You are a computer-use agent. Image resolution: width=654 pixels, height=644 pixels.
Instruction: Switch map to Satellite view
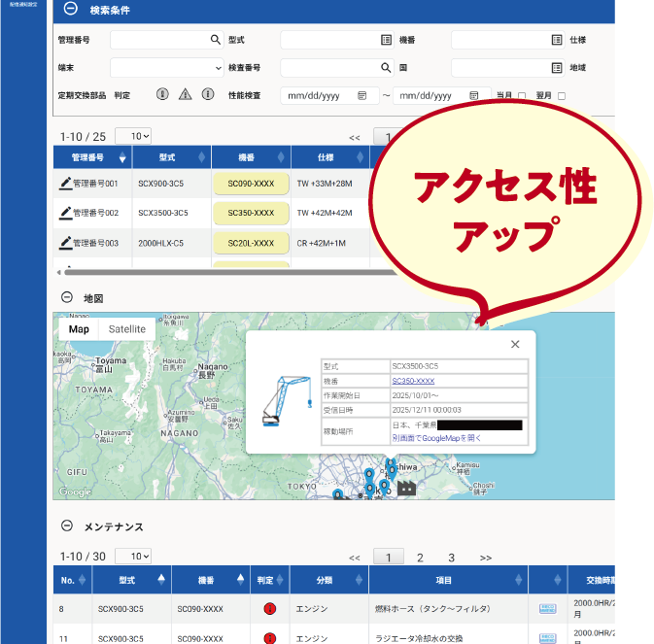point(127,329)
